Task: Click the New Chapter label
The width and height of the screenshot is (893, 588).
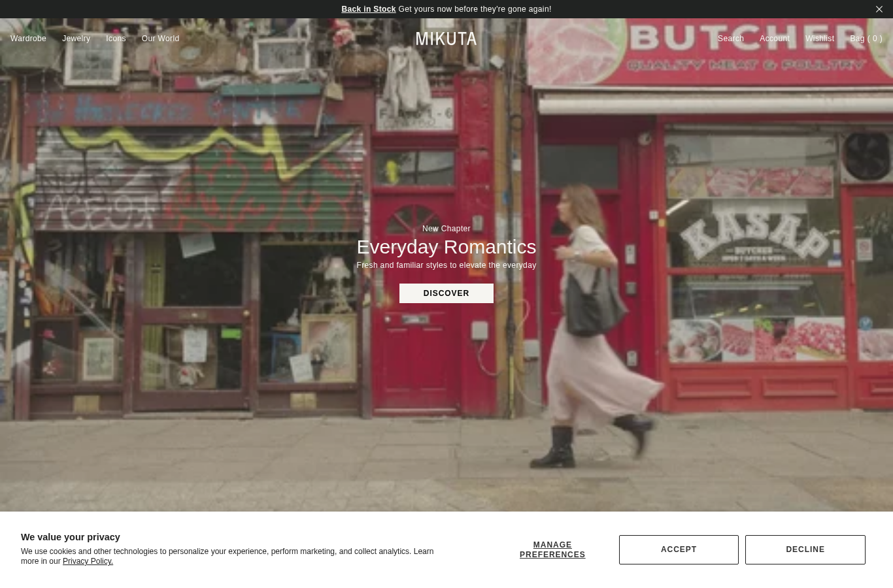Action: tap(446, 229)
